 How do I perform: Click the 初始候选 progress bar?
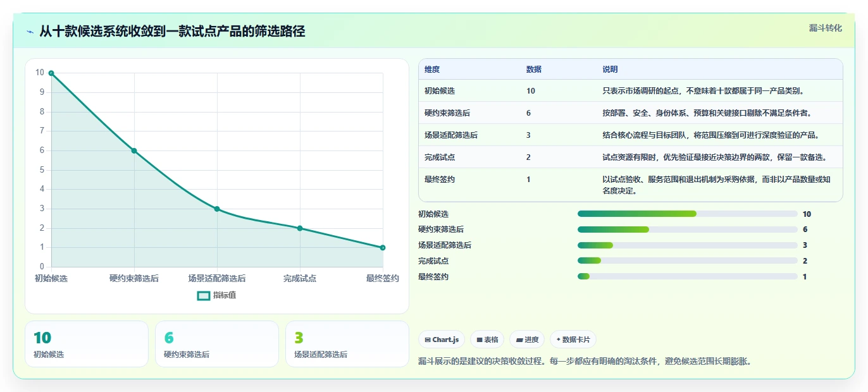[x=688, y=214]
